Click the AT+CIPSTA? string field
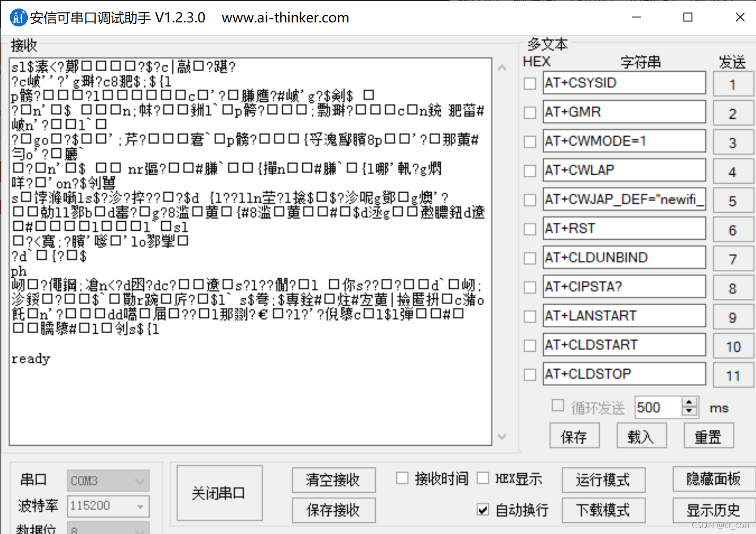This screenshot has width=756, height=534. pyautogui.click(x=624, y=287)
